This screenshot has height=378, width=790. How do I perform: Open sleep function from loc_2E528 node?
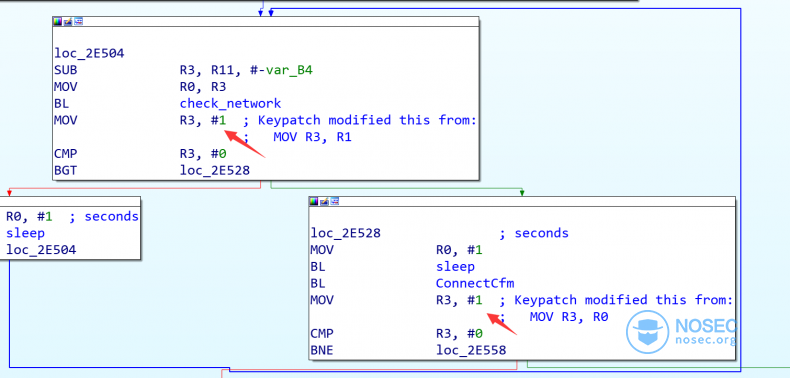455,266
